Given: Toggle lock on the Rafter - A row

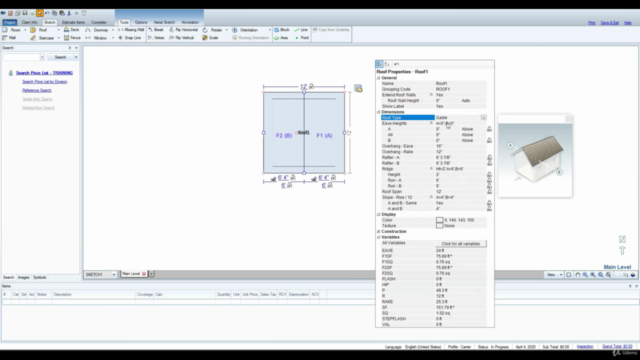Looking at the screenshot, I should point(489,157).
